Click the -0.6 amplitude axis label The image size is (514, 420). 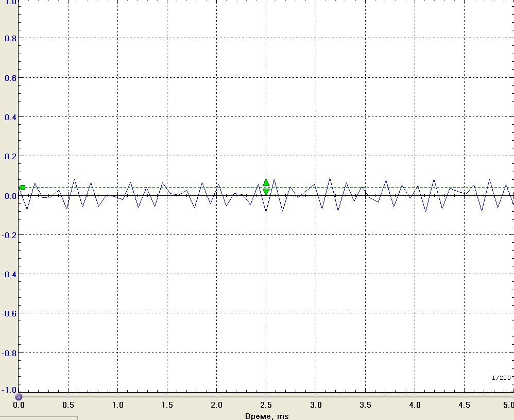click(x=9, y=314)
